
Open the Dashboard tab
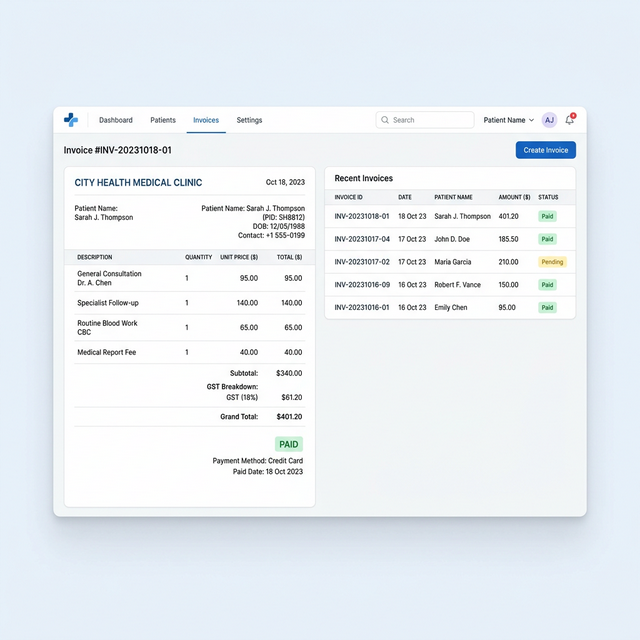(x=116, y=120)
